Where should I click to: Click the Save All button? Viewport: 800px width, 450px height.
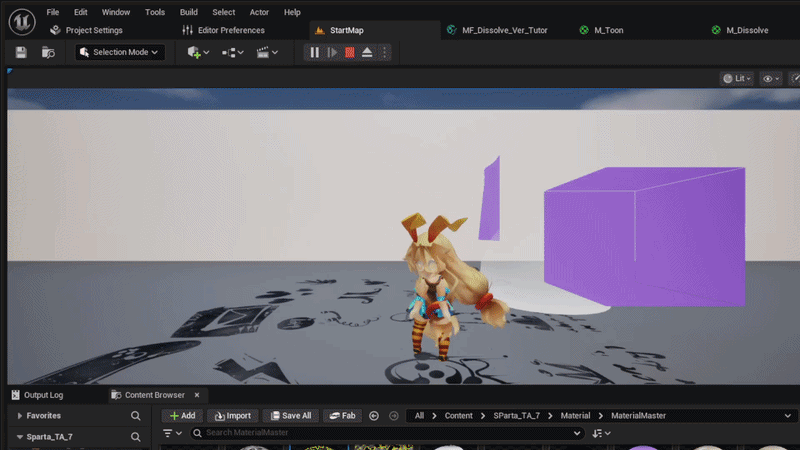coord(291,416)
